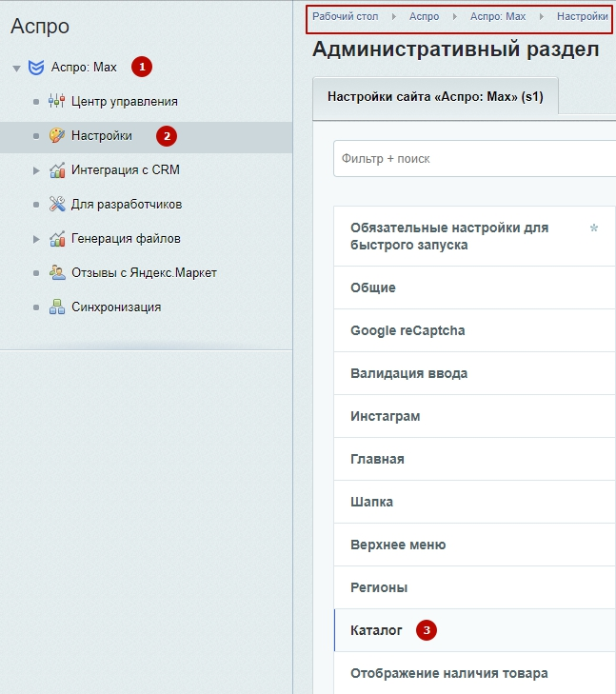This screenshot has width=616, height=694.
Task: Click the arrow after Аспро: Max breadcrumb
Action: [541, 17]
